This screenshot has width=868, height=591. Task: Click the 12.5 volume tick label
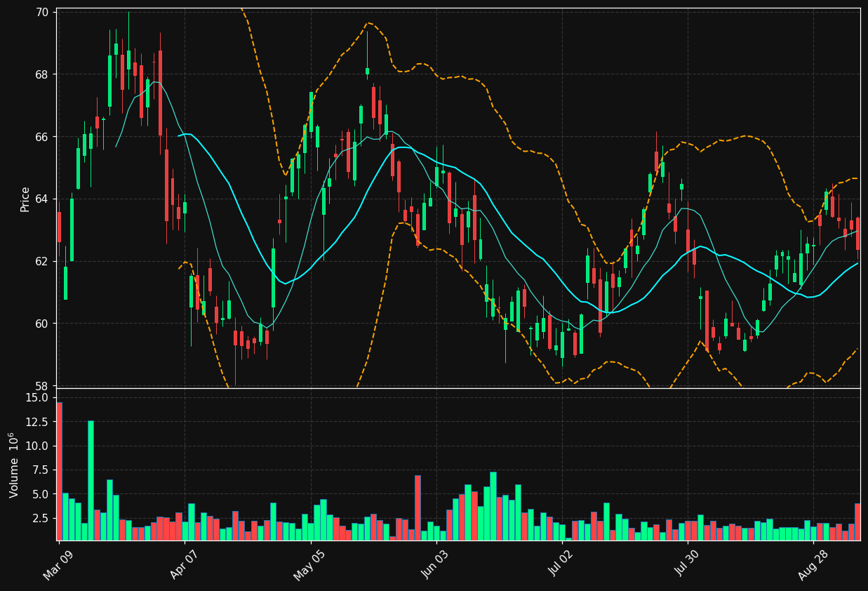(39, 422)
